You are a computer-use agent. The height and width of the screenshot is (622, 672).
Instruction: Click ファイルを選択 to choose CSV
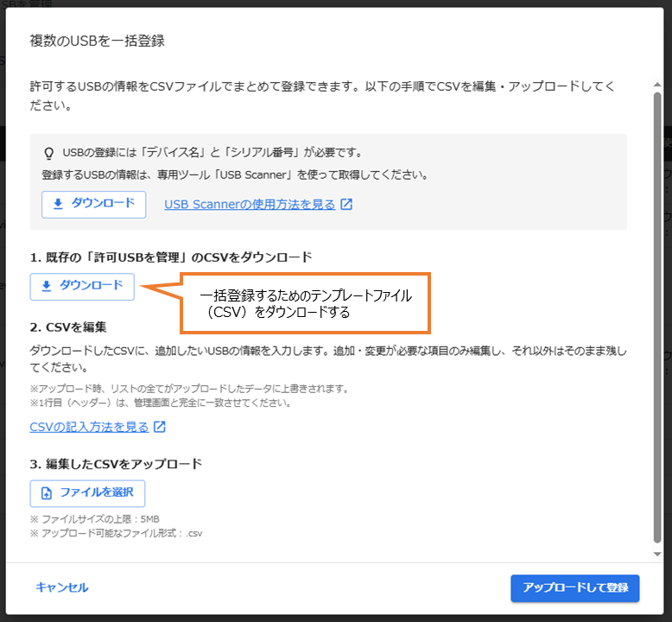(x=87, y=493)
